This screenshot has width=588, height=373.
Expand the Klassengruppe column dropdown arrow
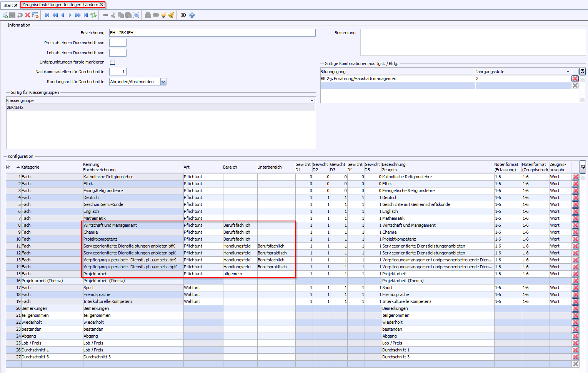click(x=312, y=100)
